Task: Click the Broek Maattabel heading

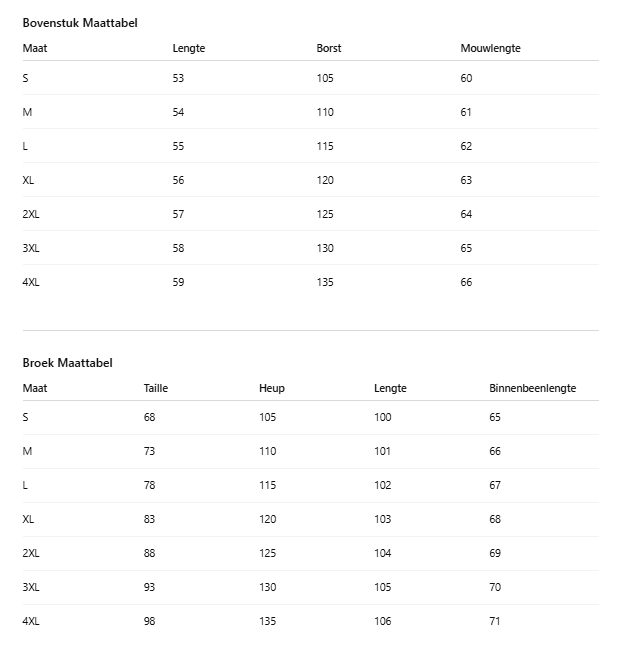Action: coord(67,363)
